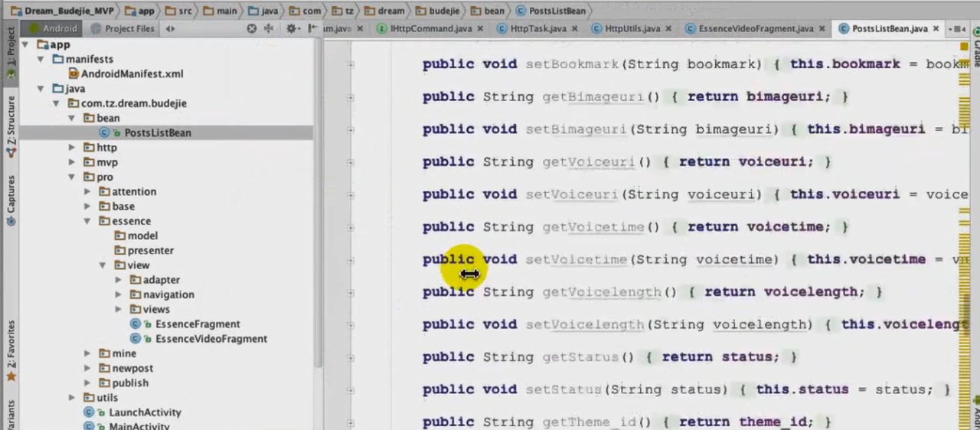
Task: Expand the http package
Action: [72, 147]
